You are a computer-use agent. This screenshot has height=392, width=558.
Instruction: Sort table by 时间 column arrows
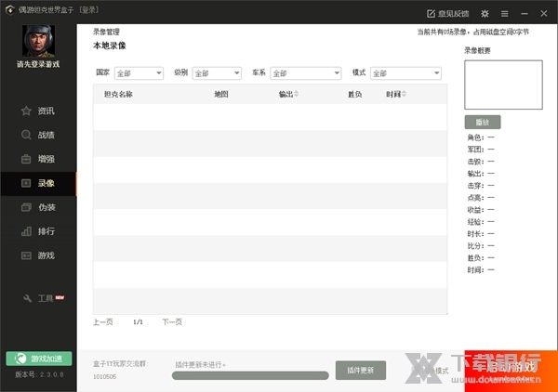pos(404,94)
